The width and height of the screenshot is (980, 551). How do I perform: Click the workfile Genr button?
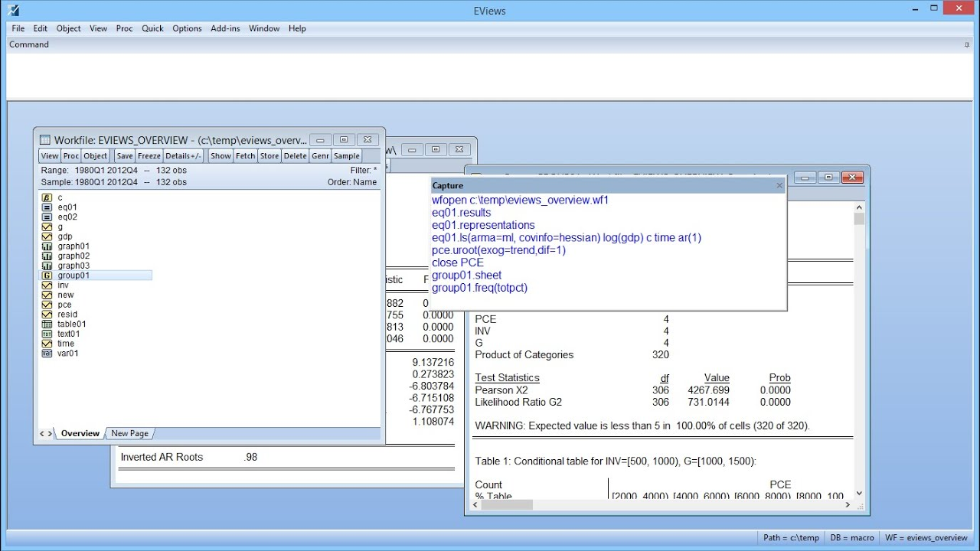point(320,156)
